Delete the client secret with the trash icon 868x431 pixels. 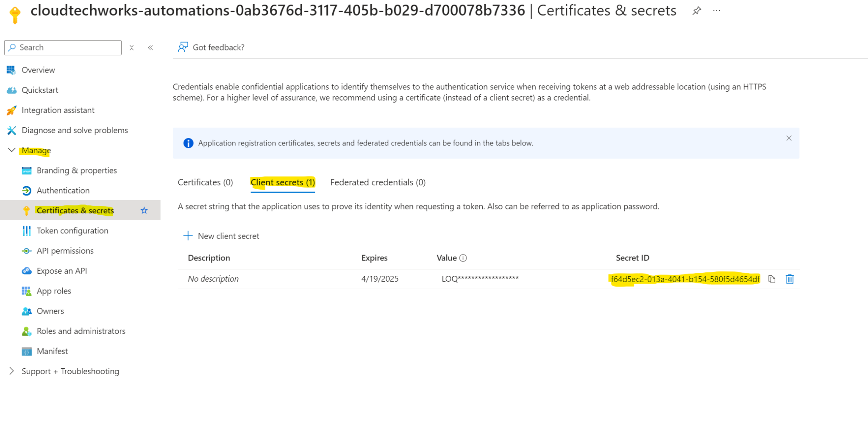(x=789, y=279)
